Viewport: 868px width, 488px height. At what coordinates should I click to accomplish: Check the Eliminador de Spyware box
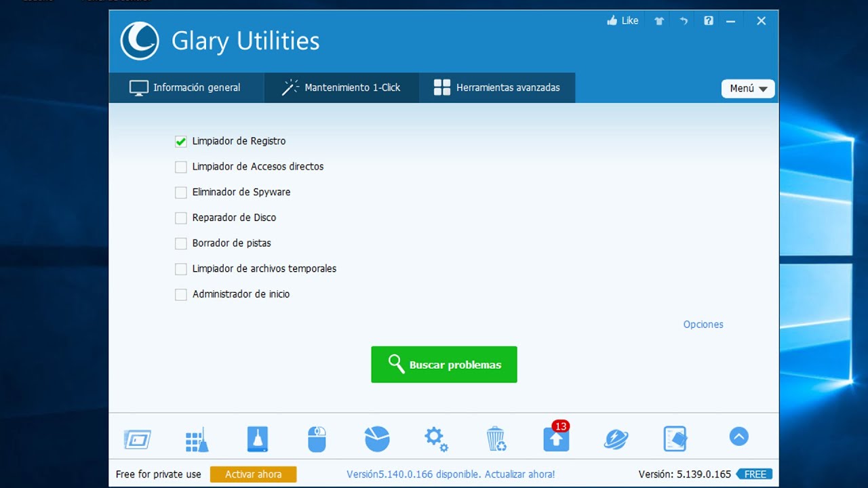pyautogui.click(x=181, y=192)
